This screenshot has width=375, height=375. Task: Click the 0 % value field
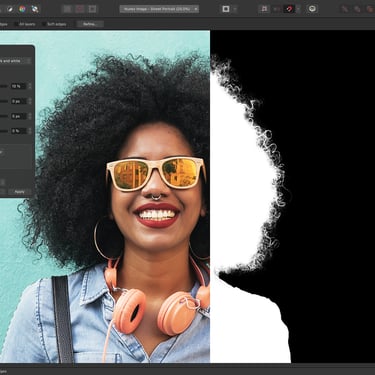(x=18, y=131)
